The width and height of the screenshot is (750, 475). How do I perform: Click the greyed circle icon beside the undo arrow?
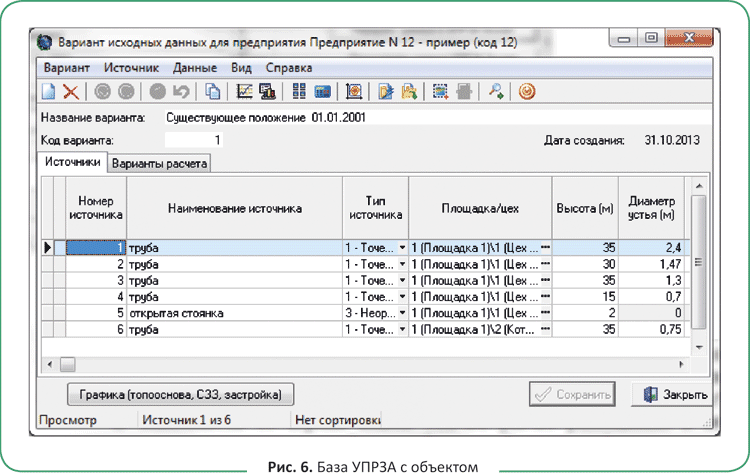coord(157,91)
